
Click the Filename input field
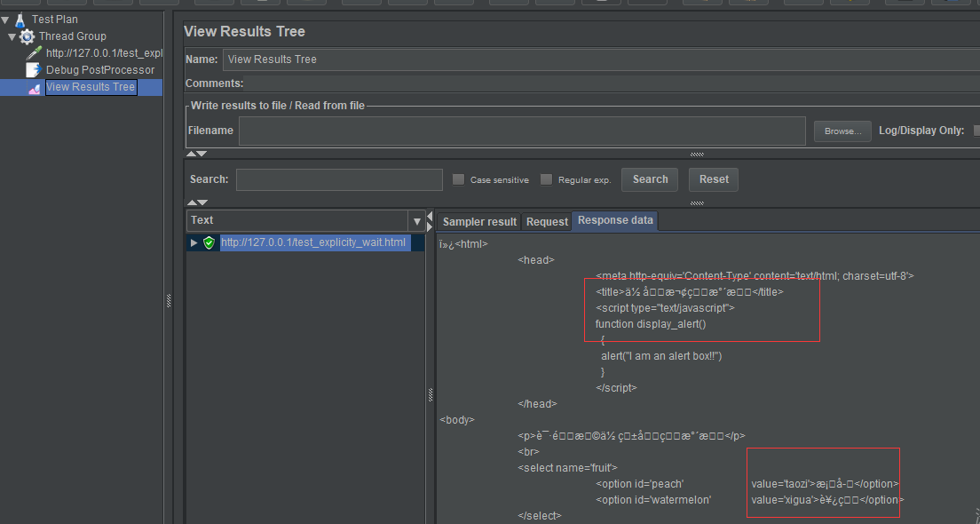click(522, 131)
